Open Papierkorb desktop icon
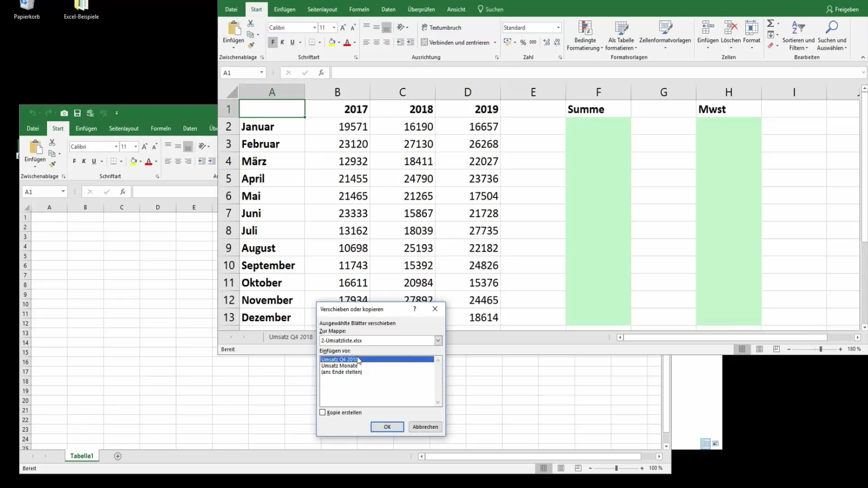Viewport: 868px width, 488px height. [27, 10]
